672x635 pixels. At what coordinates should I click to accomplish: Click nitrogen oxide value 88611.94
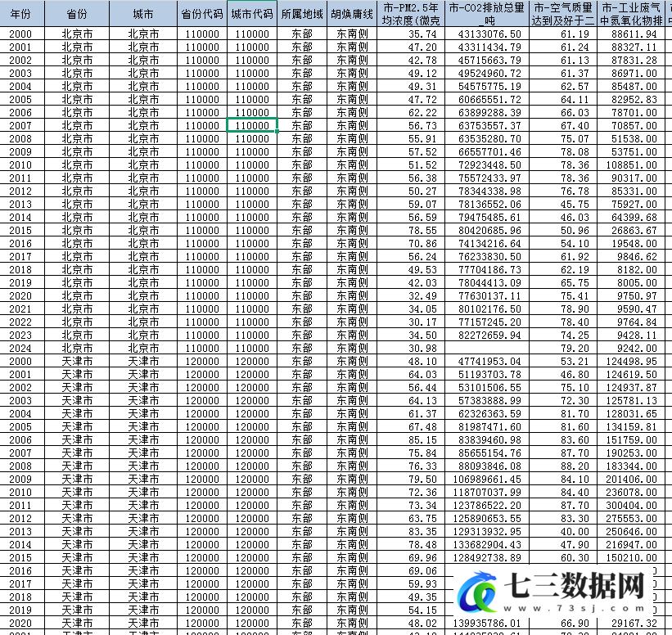click(x=631, y=34)
